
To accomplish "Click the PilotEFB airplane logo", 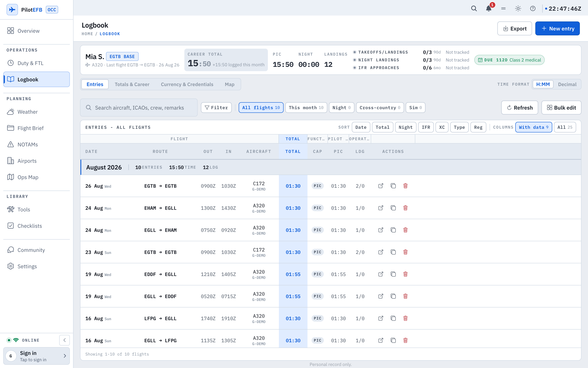I will pyautogui.click(x=12, y=9).
